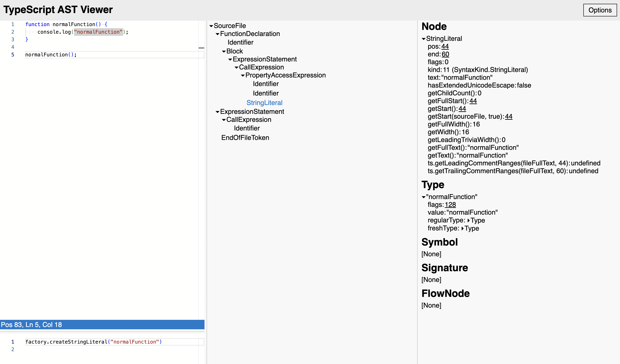This screenshot has width=620, height=364.
Task: Click the "normalFunction" string in code
Action: (x=98, y=32)
